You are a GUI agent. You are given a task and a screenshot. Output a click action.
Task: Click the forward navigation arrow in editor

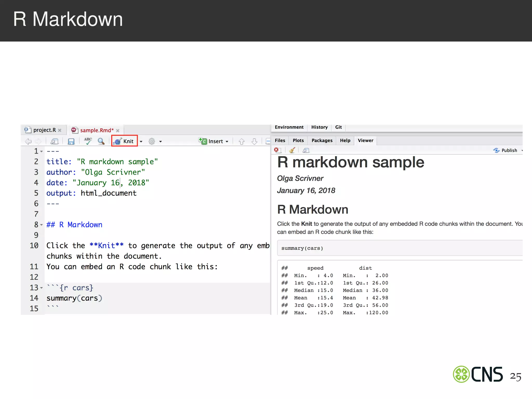click(38, 141)
